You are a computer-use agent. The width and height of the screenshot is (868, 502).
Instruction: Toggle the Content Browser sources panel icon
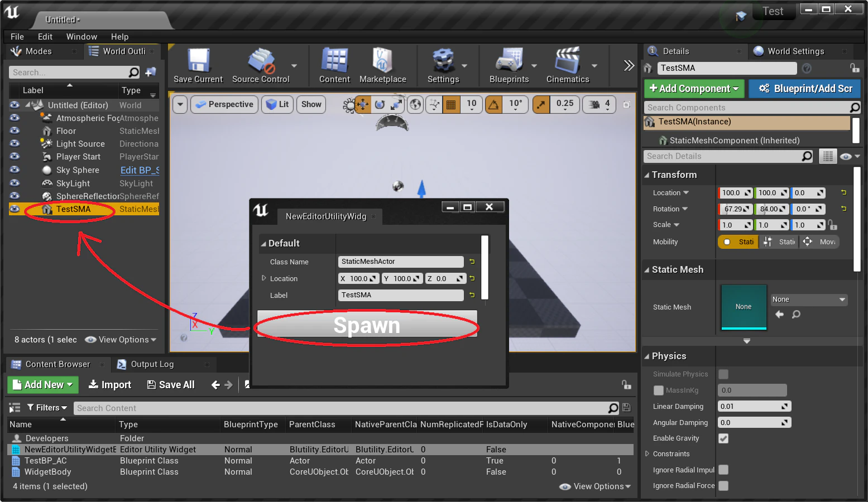[x=15, y=408]
